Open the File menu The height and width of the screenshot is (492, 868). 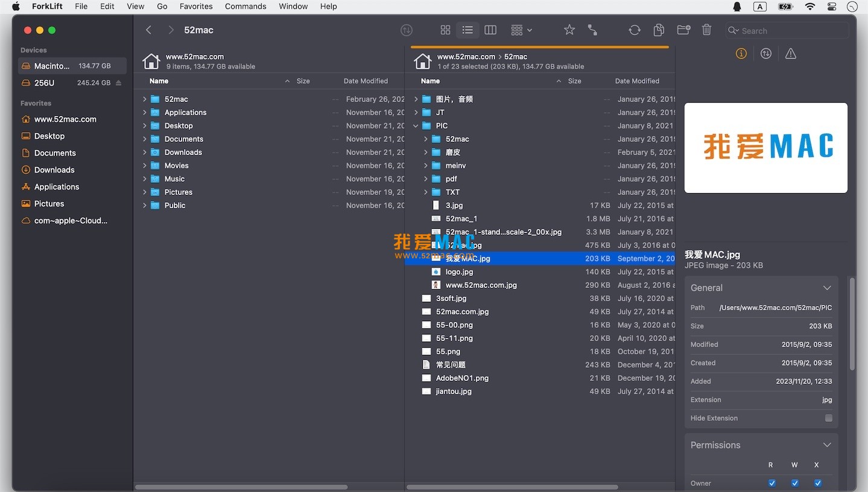pyautogui.click(x=81, y=6)
